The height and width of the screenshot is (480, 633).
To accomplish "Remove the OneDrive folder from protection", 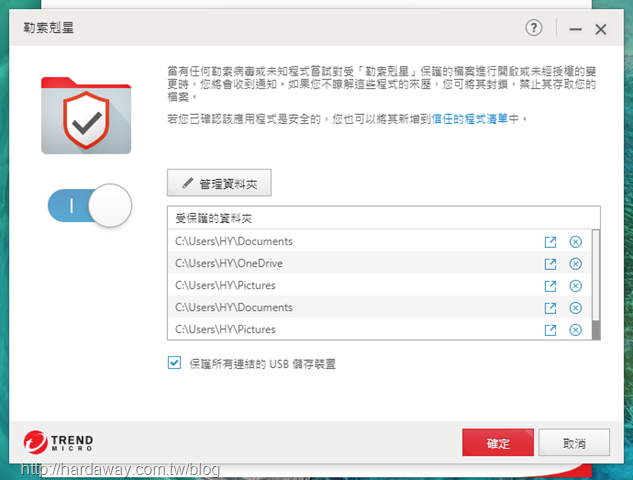I will click(575, 264).
